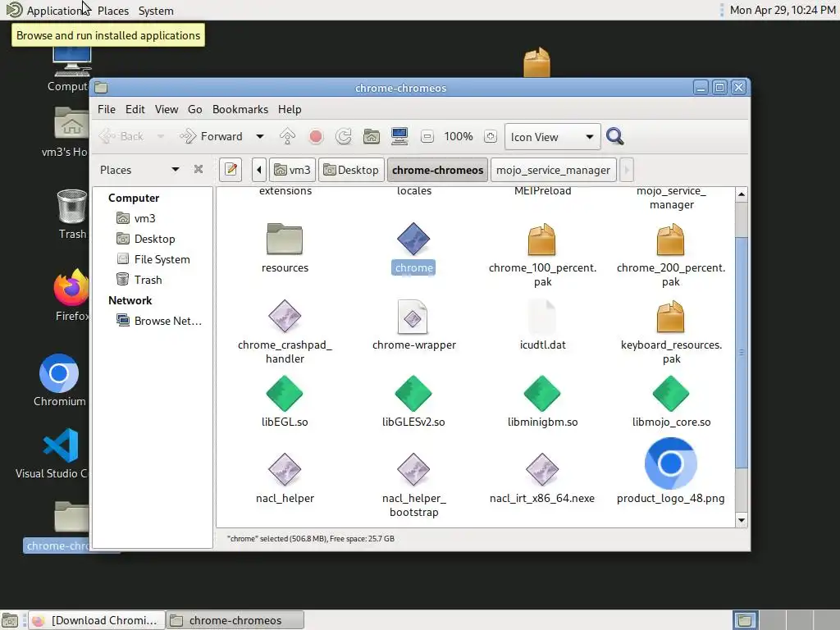Open the File menu
The width and height of the screenshot is (840, 630).
tap(106, 109)
